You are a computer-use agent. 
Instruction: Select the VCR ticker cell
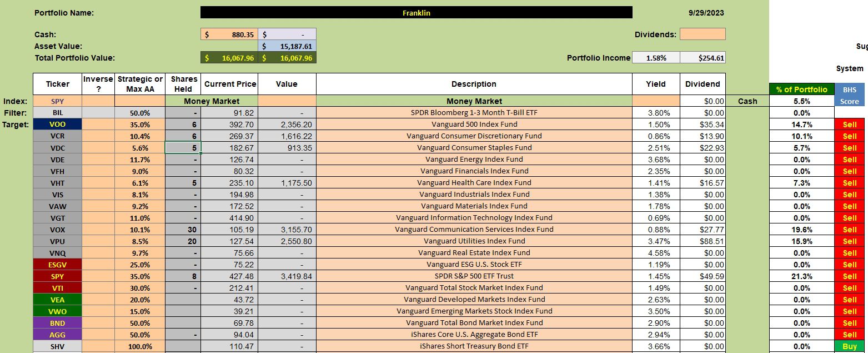tap(58, 136)
